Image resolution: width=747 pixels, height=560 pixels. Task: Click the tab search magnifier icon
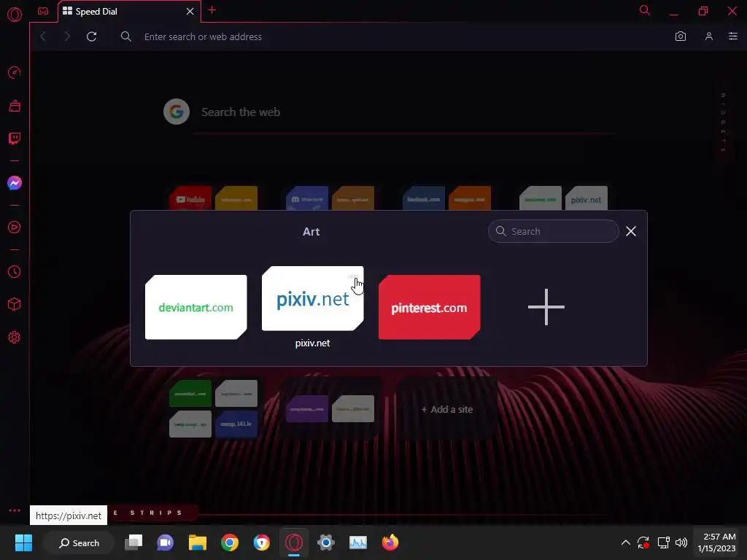click(645, 10)
